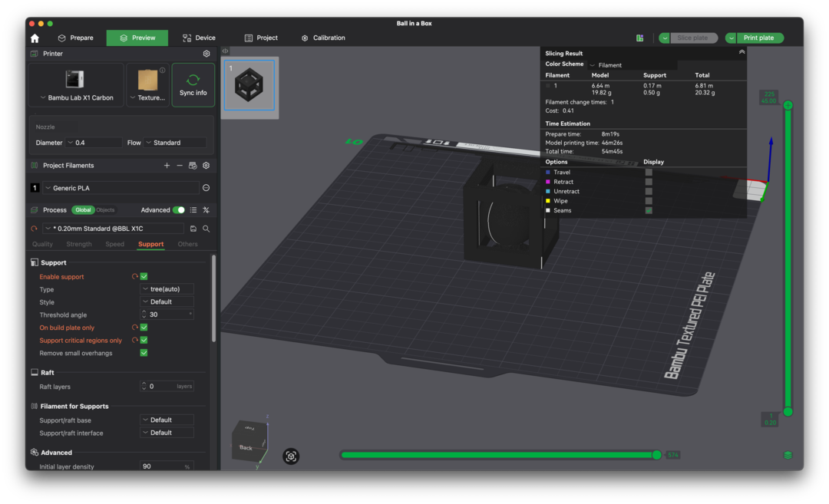The width and height of the screenshot is (829, 504).
Task: Collapse the left sidebar panel
Action: [225, 51]
